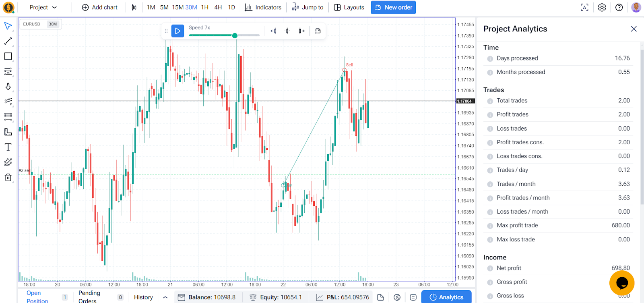Start playback with the play button
Screen dimensions: 644x303
point(178,31)
